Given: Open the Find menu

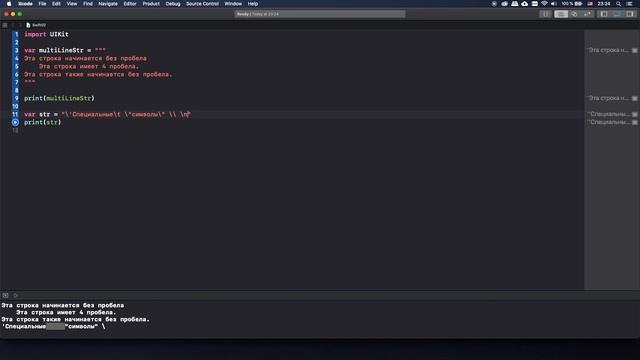Looking at the screenshot, I should [x=88, y=4].
